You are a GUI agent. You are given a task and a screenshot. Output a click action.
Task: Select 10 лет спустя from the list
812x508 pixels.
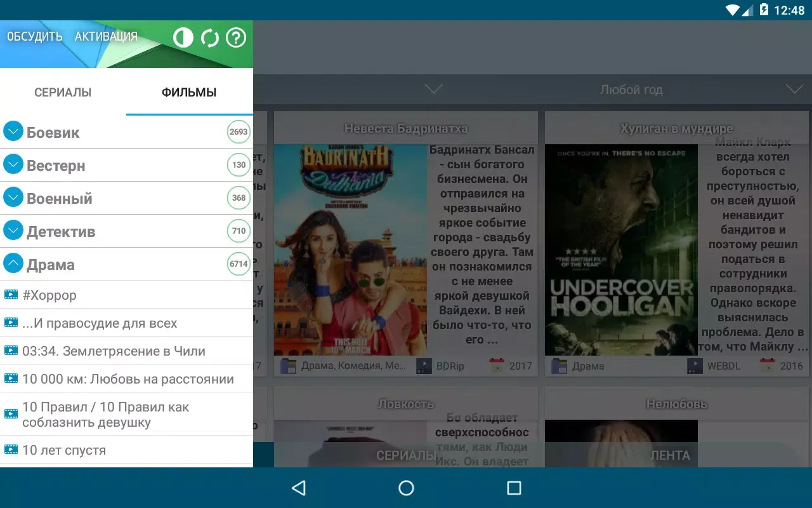[64, 450]
